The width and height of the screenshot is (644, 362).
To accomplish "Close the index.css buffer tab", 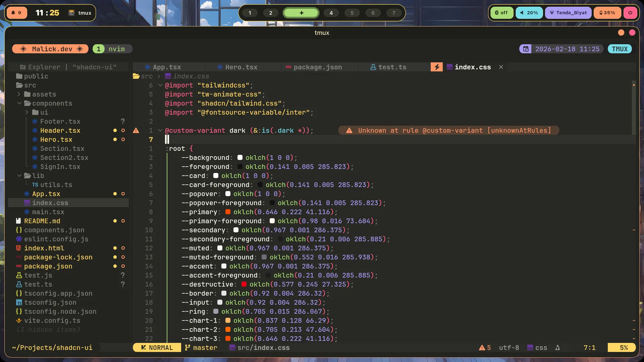I will point(501,67).
